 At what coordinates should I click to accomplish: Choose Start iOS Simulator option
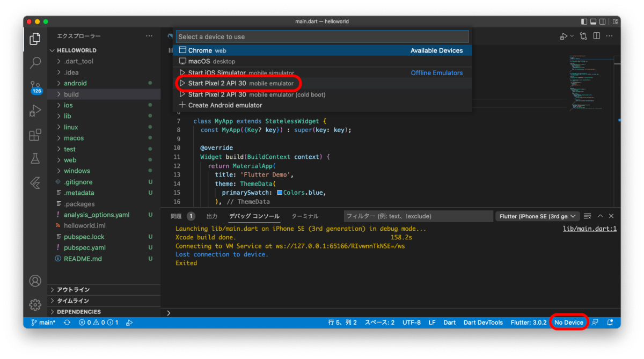coord(323,72)
